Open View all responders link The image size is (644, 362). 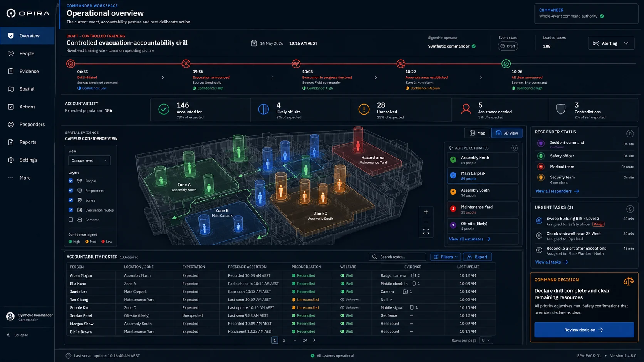(x=557, y=191)
